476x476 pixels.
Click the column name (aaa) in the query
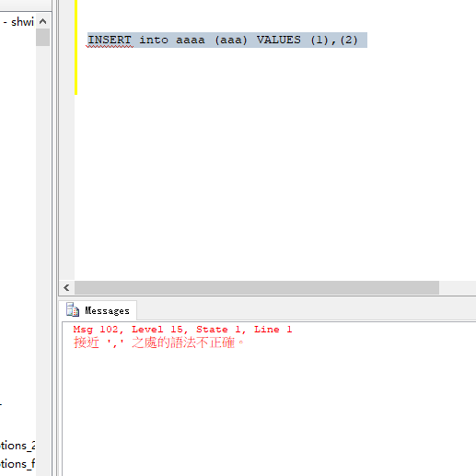[231, 40]
